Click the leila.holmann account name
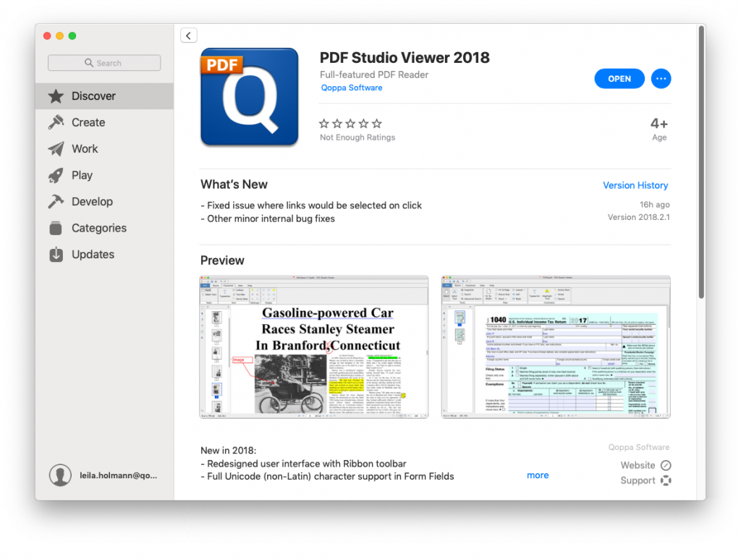Screen dimensions: 741x560 (118, 475)
